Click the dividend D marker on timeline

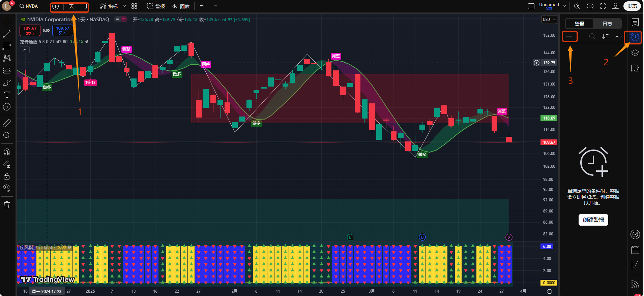coord(422,237)
